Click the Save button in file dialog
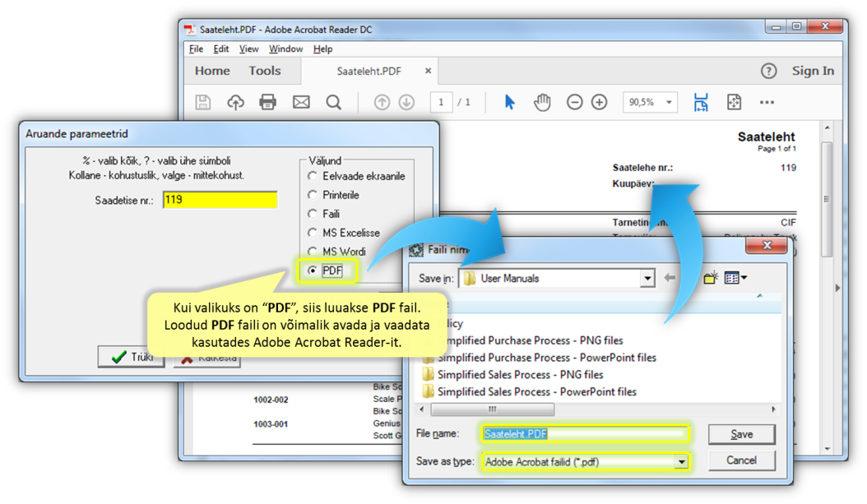The width and height of the screenshot is (867, 504). (741, 434)
